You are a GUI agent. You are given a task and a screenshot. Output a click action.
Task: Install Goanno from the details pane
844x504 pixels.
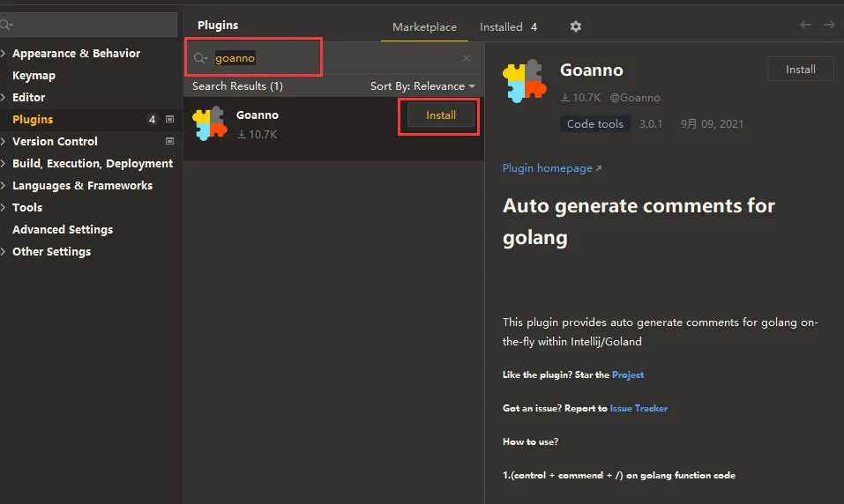[801, 70]
